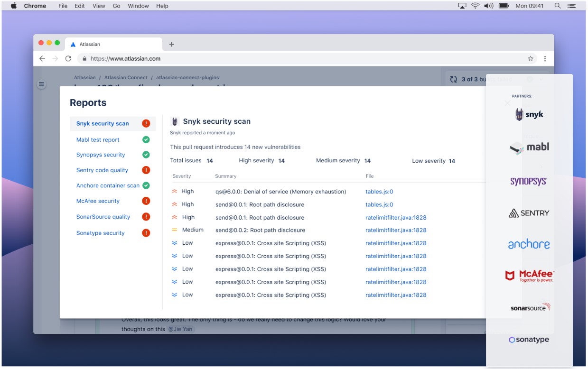Screen dimensions: 588x369
Task: Click the Snyk partner logo
Action: tap(529, 114)
